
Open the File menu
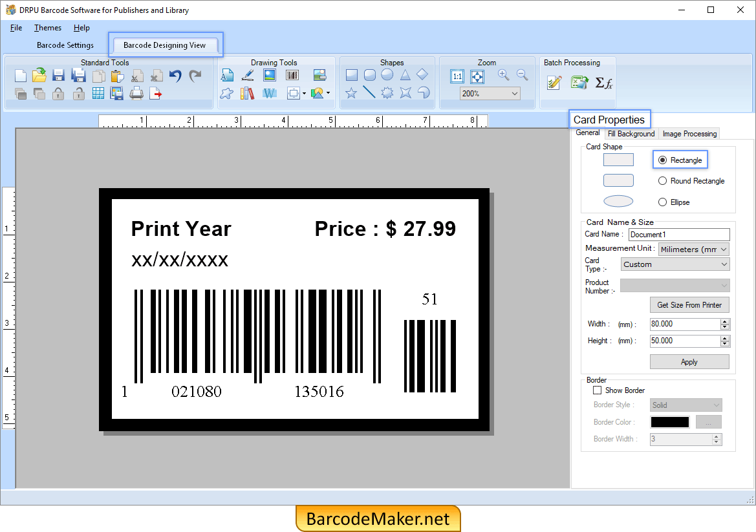click(16, 27)
